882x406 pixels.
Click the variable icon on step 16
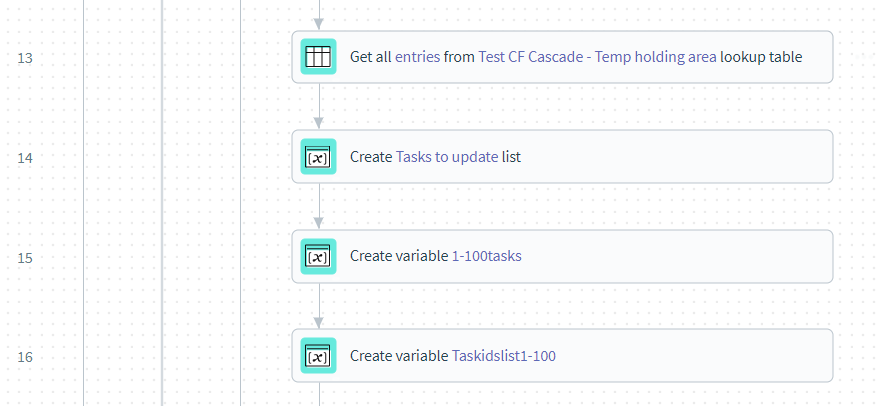[318, 356]
